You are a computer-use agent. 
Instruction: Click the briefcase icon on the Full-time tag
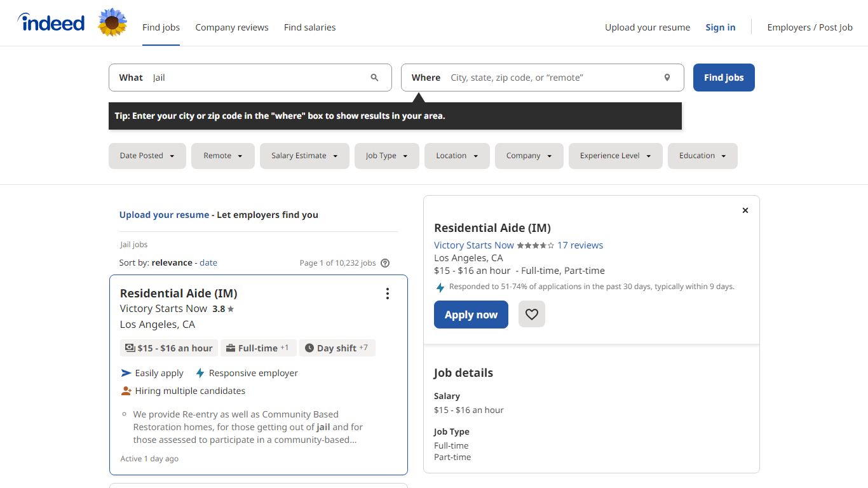231,348
